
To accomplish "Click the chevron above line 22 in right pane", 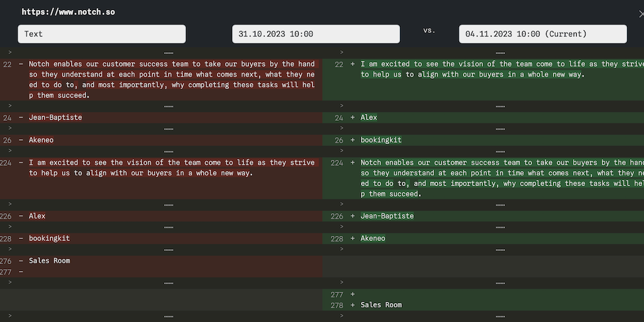I will pyautogui.click(x=341, y=52).
